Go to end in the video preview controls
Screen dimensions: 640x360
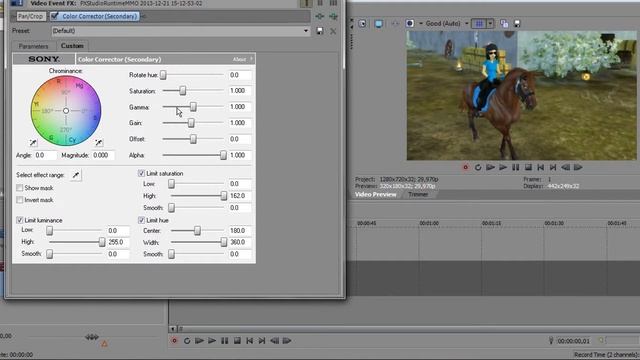[x=553, y=167]
